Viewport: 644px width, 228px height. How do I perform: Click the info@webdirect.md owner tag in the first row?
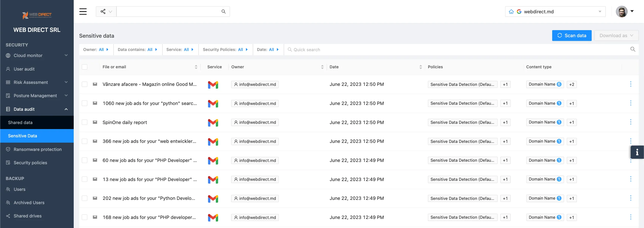tap(255, 85)
